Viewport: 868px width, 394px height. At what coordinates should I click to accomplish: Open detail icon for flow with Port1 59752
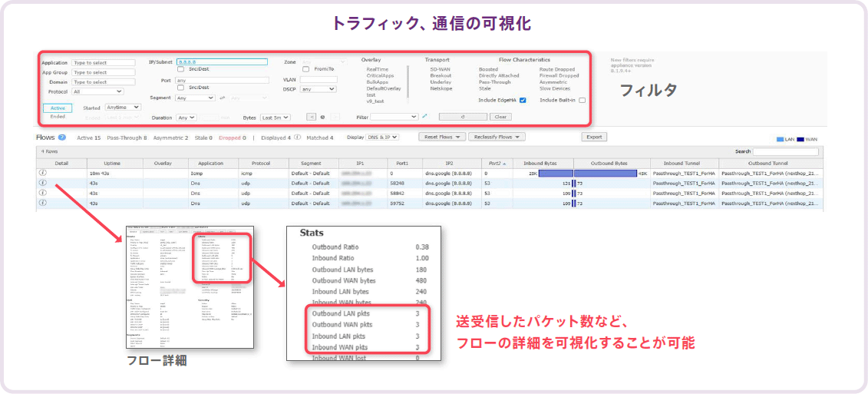click(43, 203)
